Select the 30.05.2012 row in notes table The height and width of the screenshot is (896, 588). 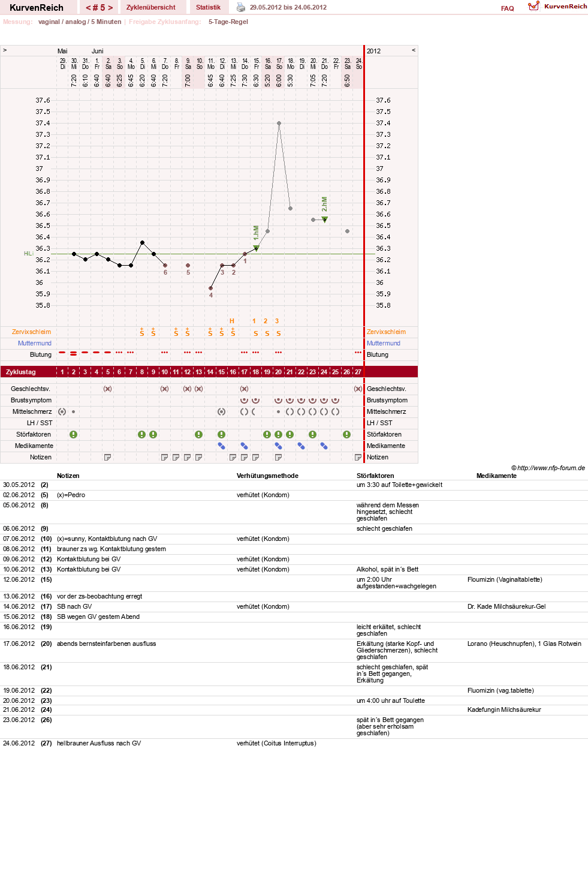(x=294, y=485)
